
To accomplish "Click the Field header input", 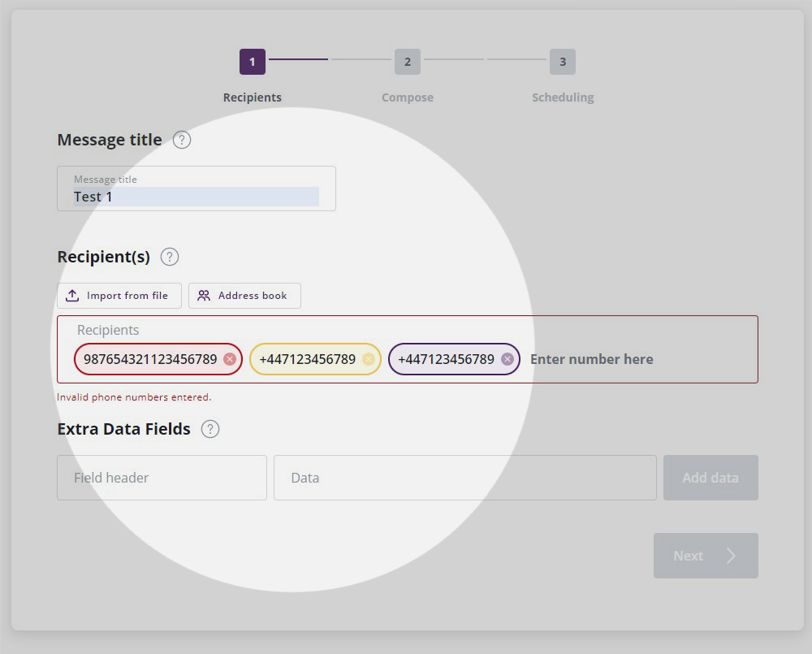I will (x=162, y=478).
